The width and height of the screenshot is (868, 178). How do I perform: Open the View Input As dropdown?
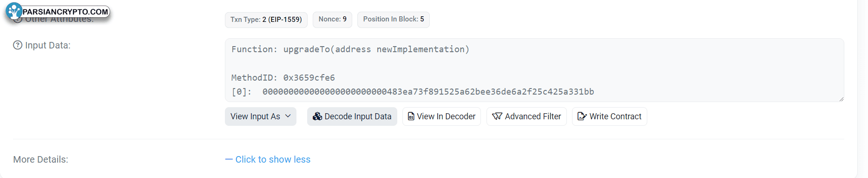click(x=261, y=116)
